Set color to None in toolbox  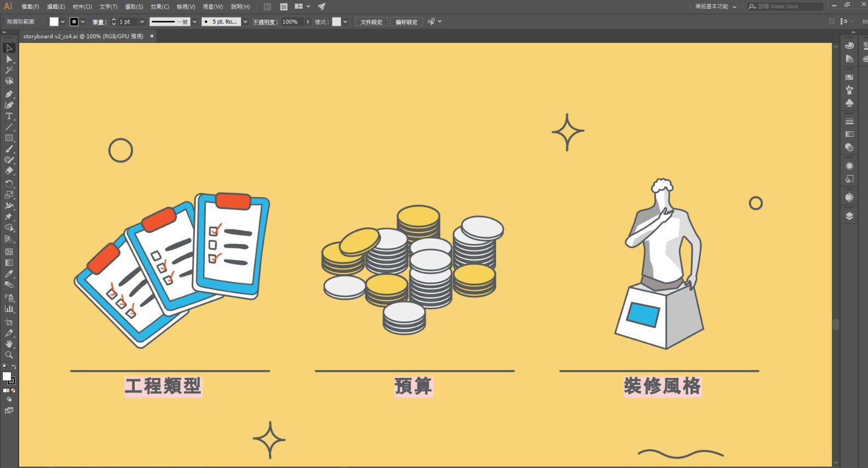pyautogui.click(x=13, y=391)
